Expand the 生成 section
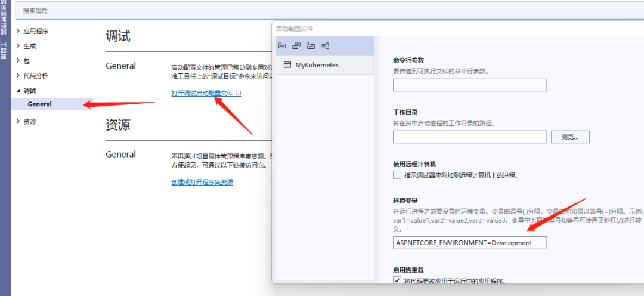Screen dimensions: 644x296 click(18, 46)
